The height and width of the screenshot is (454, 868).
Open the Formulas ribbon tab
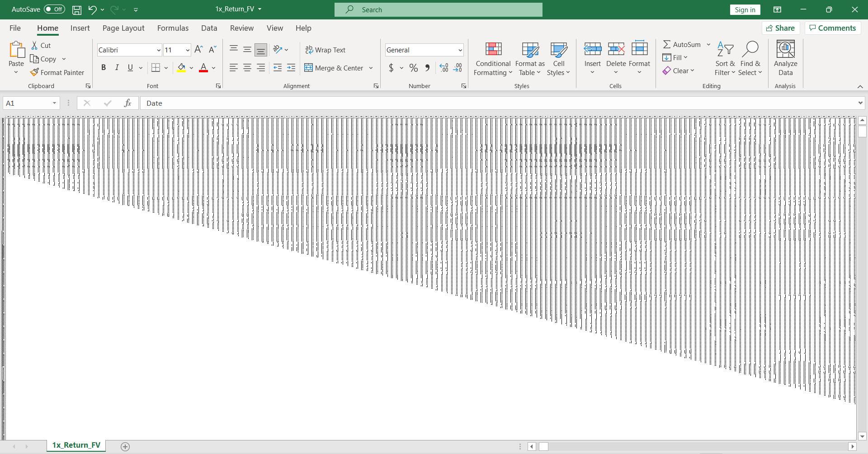tap(173, 28)
